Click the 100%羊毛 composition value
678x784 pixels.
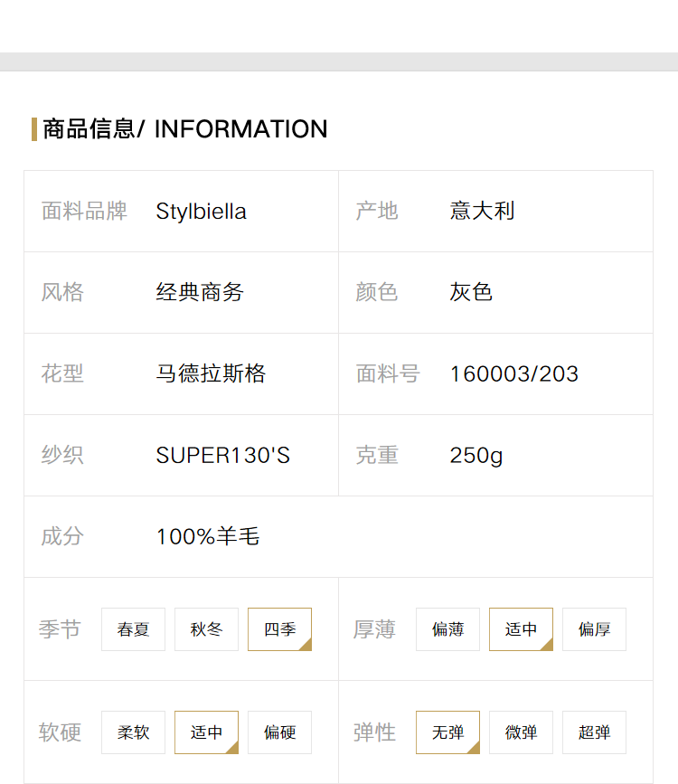coord(208,536)
